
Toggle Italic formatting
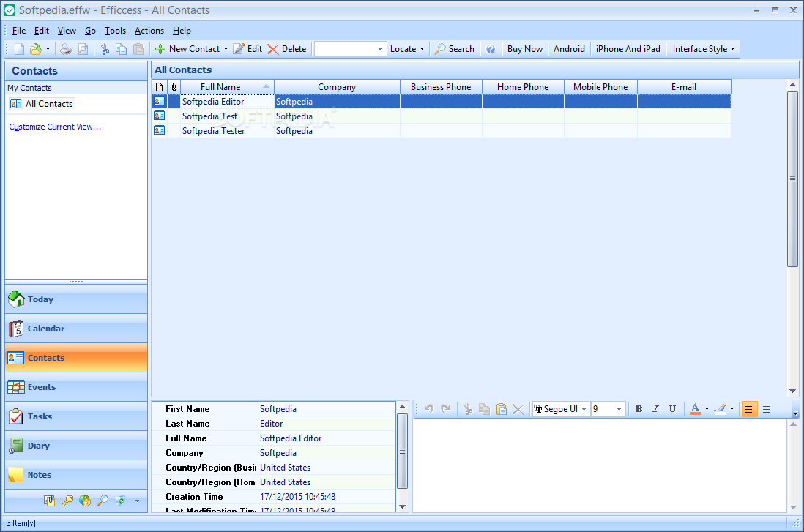coord(655,409)
